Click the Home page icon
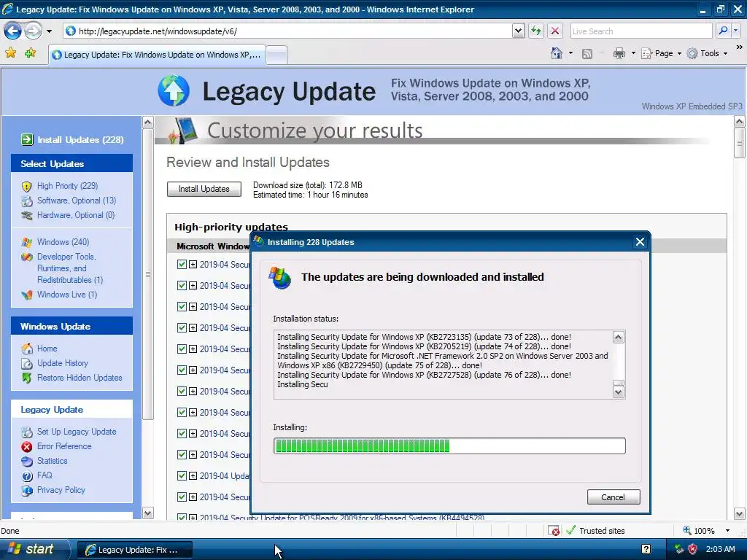Viewport: 747px width, 560px height. pyautogui.click(x=557, y=53)
